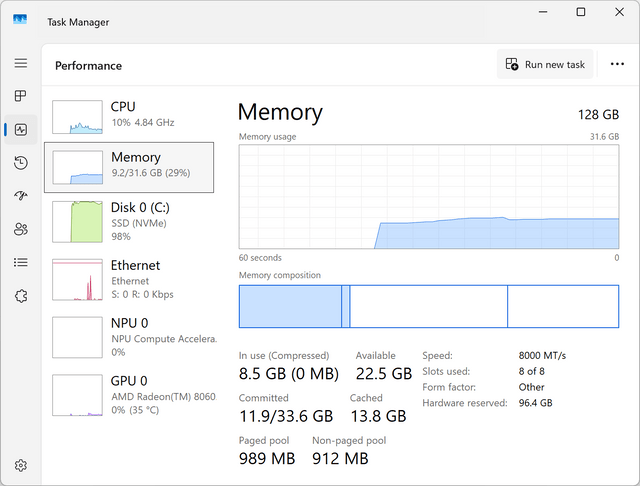Click the Task Manager app icon
This screenshot has height=486, width=640.
(20, 19)
